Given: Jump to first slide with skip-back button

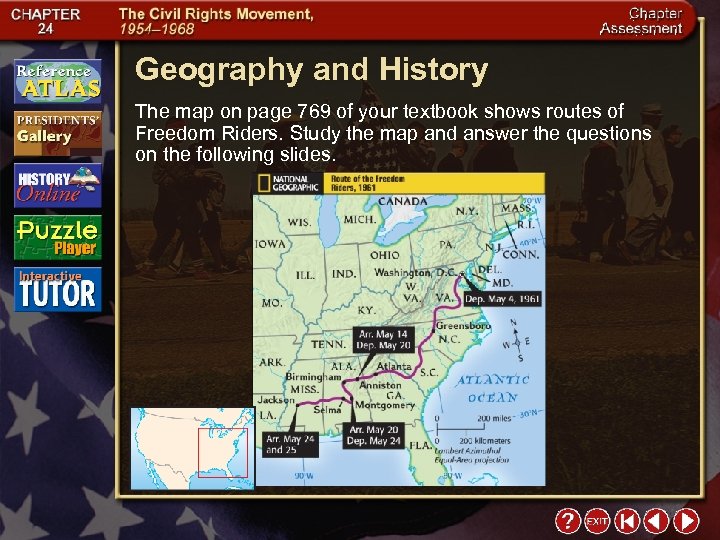Looking at the screenshot, I should click(627, 521).
